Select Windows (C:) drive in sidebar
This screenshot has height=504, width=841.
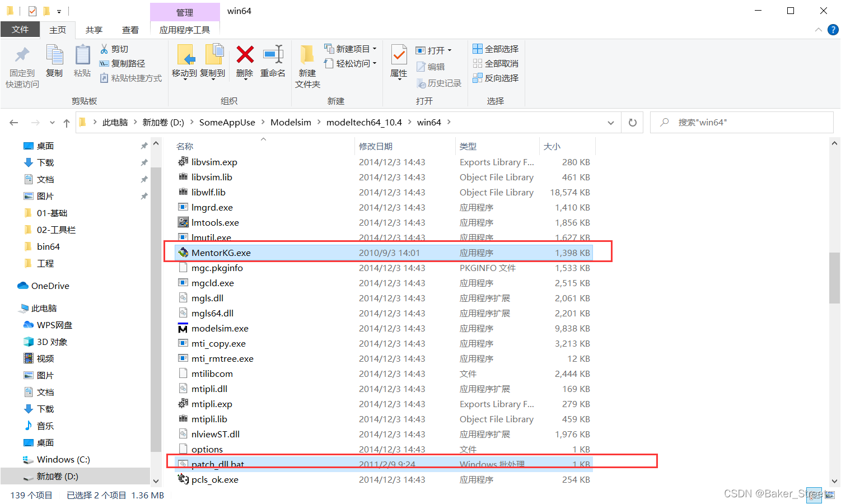(x=63, y=460)
